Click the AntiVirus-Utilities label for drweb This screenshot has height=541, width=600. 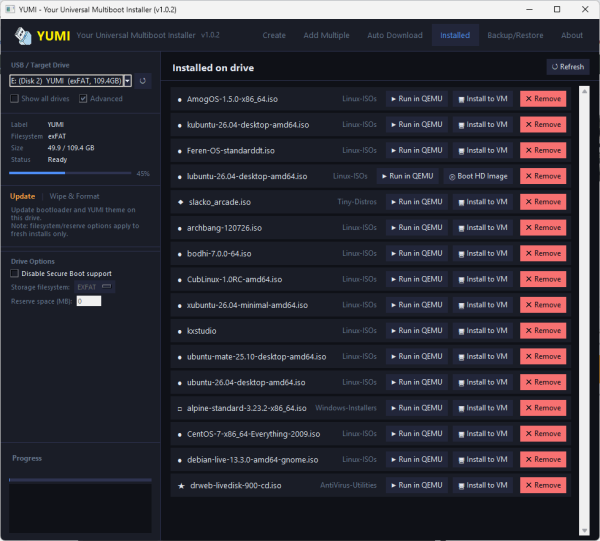[x=348, y=485]
